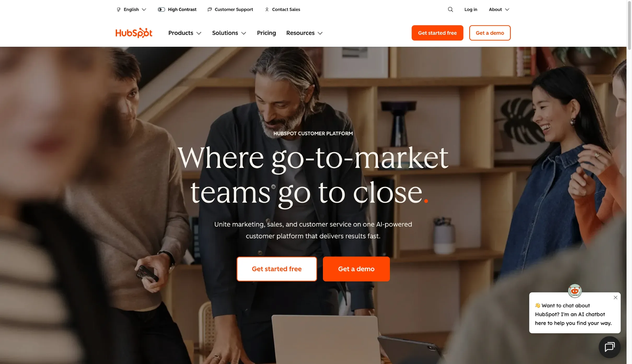Click header Get started free button
This screenshot has height=364, width=632.
tap(437, 33)
